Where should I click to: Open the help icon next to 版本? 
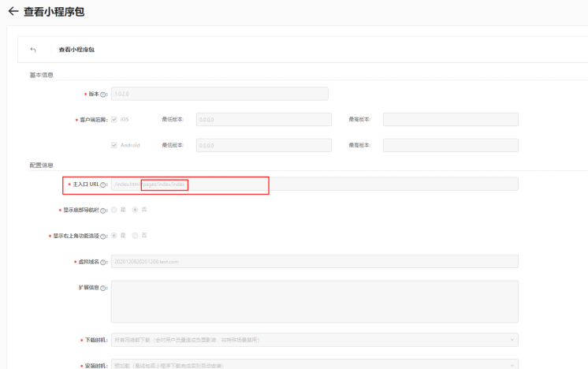coord(102,95)
